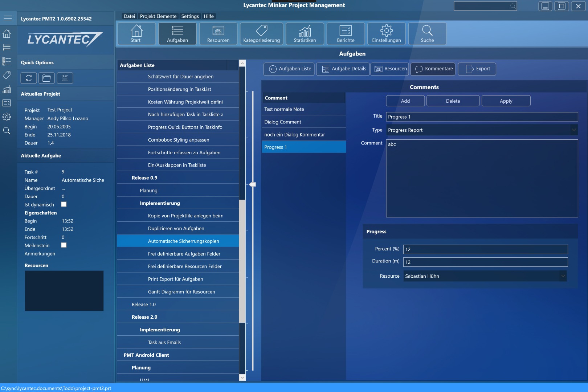
Task: Click the Percent (%) input field
Action: 485,249
